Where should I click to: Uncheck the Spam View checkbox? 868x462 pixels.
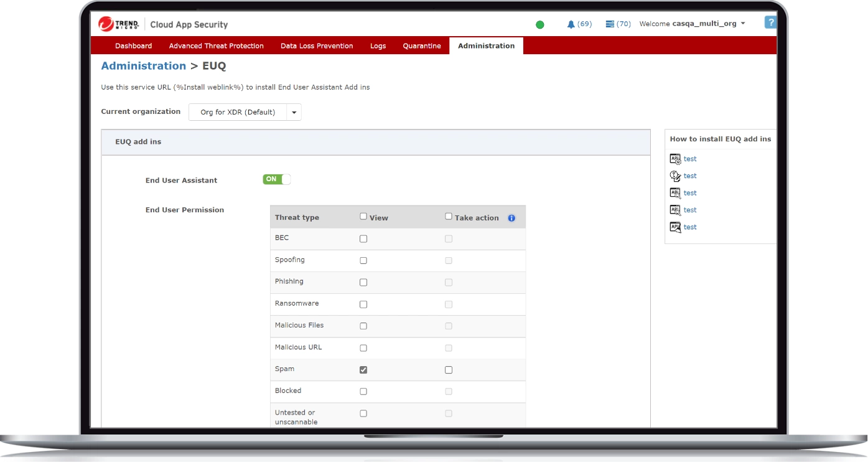(363, 370)
